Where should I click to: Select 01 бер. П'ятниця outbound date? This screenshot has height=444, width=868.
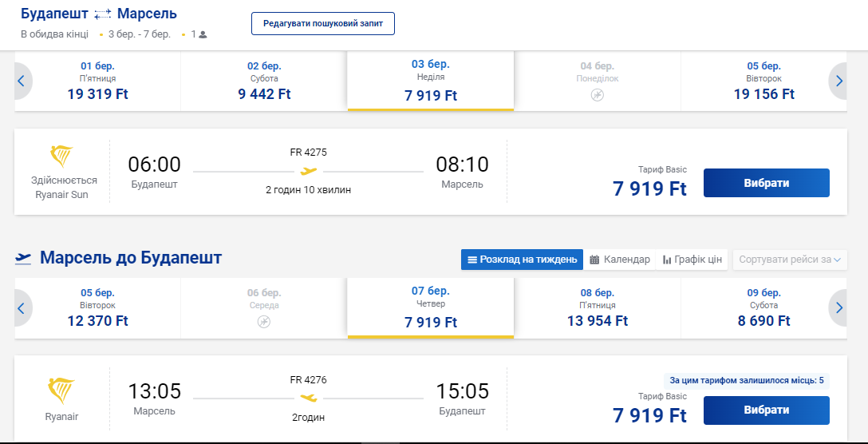coord(98,81)
